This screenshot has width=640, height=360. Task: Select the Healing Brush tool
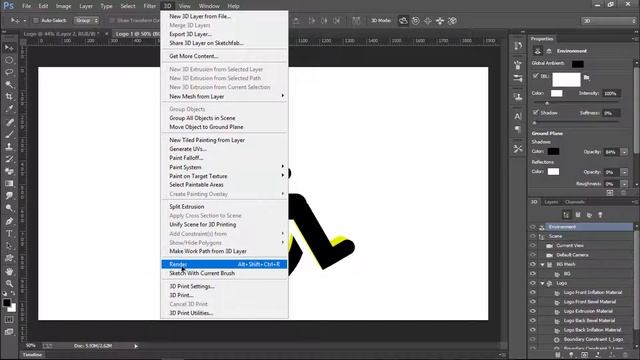[x=9, y=122]
